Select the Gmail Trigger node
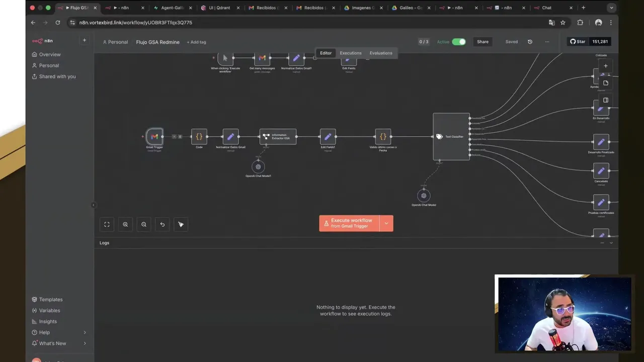 pyautogui.click(x=154, y=136)
